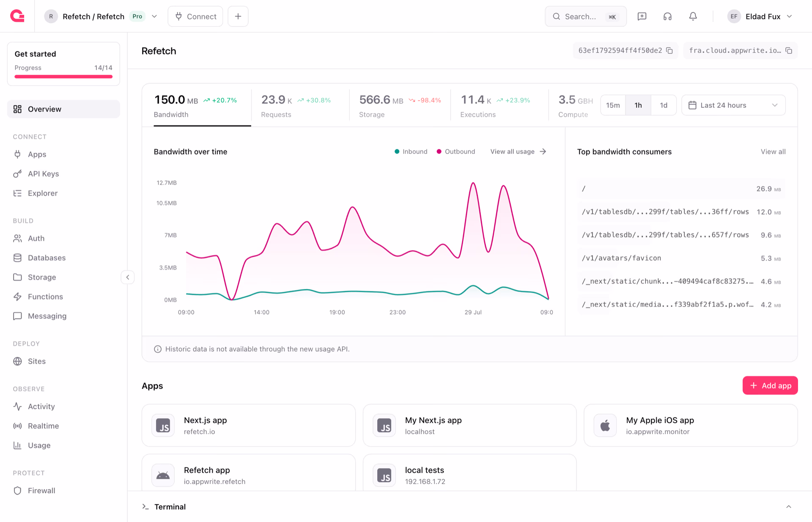Open Functions in sidebar
Viewport: 812px width, 522px height.
pyautogui.click(x=63, y=297)
